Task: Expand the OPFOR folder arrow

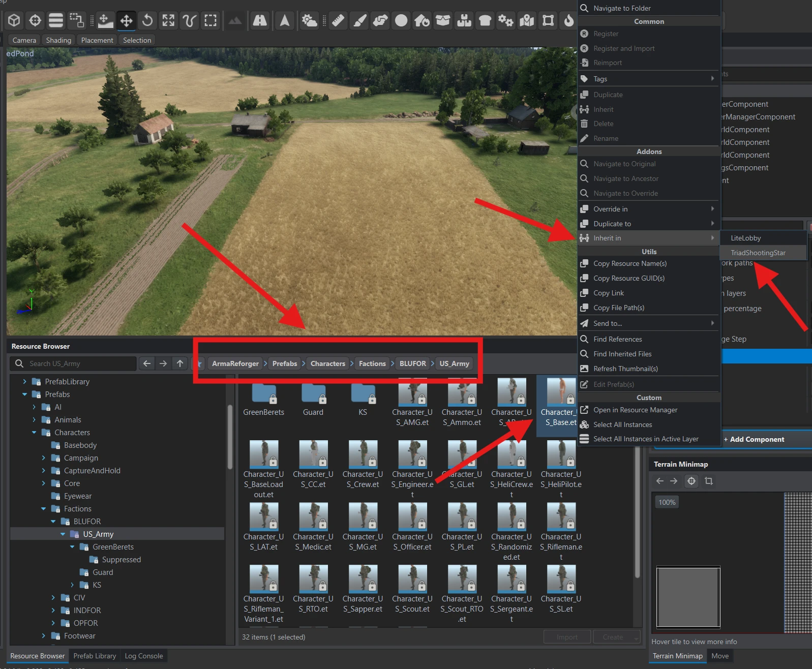Action: coord(53,623)
